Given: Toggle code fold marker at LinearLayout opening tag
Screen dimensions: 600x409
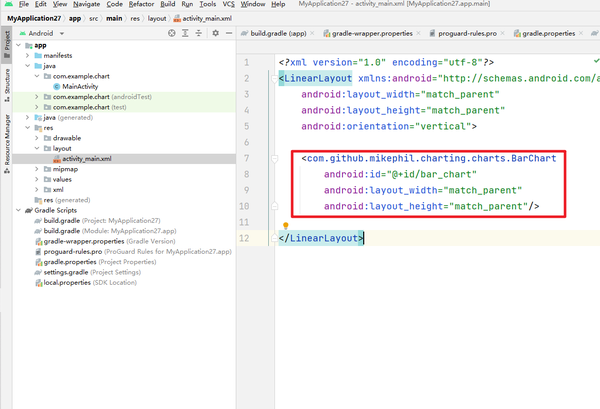Looking at the screenshot, I should tap(274, 79).
